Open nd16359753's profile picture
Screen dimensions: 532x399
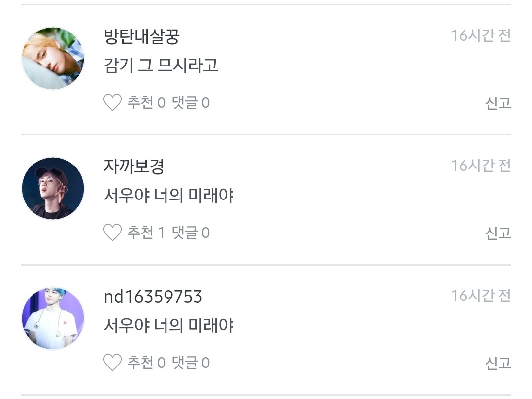(x=53, y=318)
